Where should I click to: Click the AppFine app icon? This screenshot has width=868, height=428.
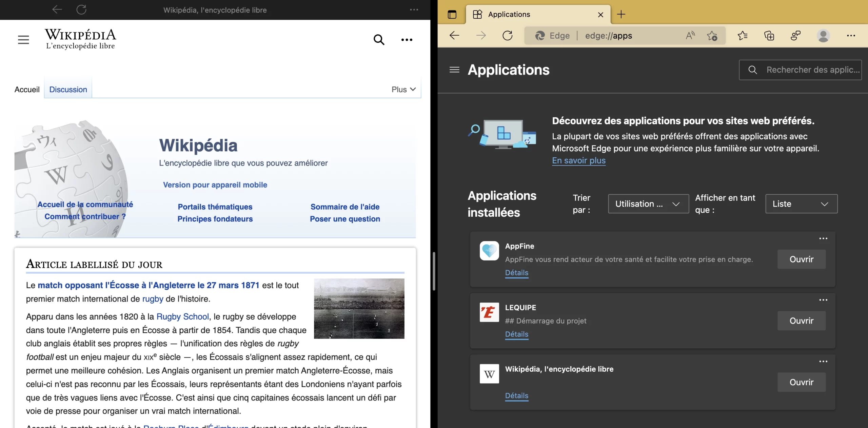click(x=489, y=251)
